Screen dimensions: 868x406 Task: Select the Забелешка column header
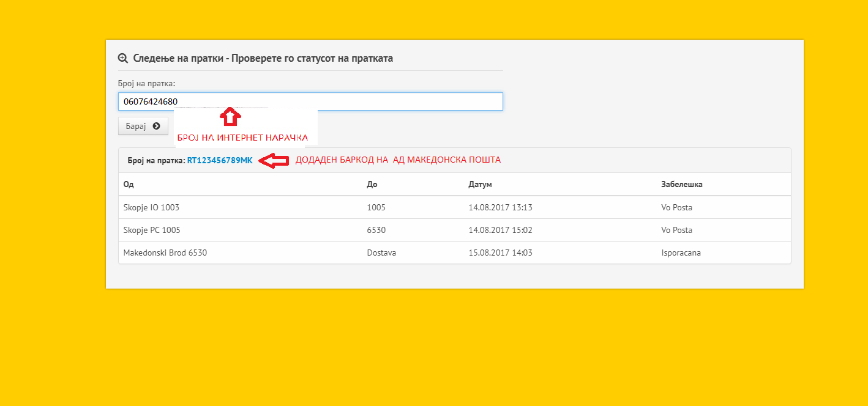click(x=681, y=184)
